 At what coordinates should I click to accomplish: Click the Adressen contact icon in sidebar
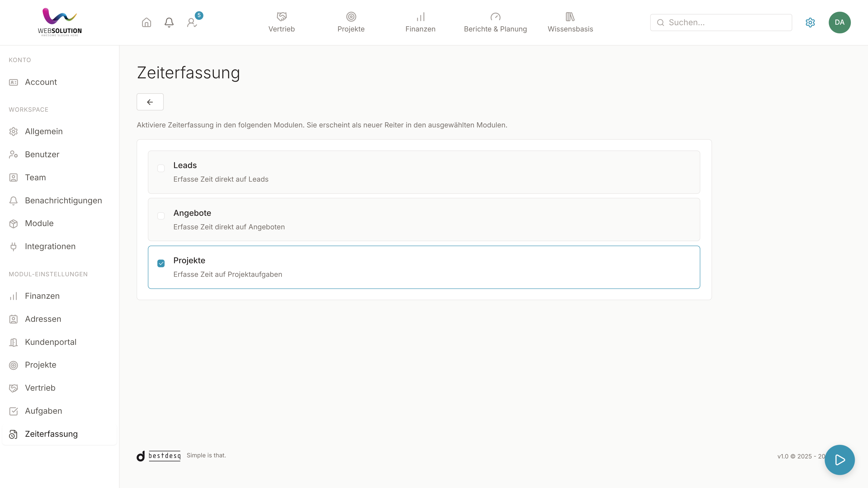click(x=14, y=319)
